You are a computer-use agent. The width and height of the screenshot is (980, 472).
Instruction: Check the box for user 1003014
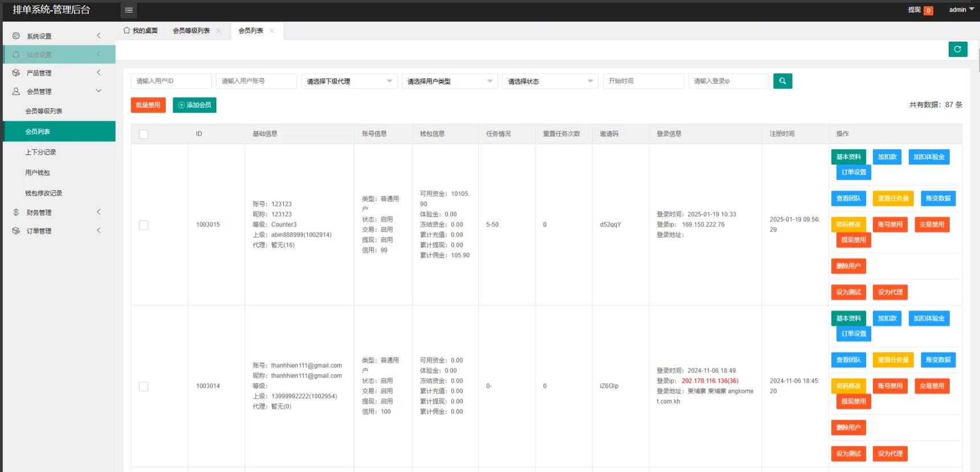click(x=143, y=387)
